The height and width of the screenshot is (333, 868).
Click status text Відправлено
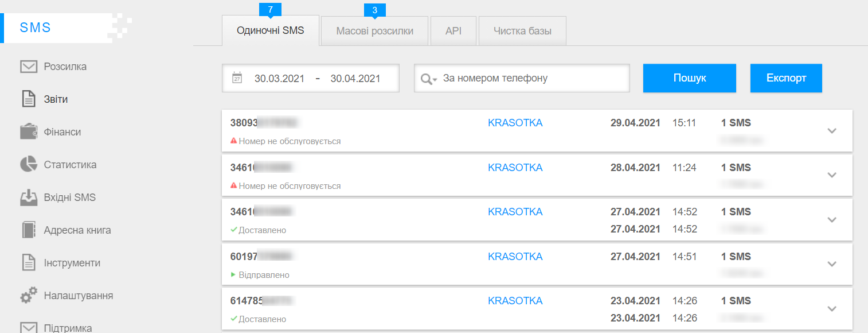264,275
